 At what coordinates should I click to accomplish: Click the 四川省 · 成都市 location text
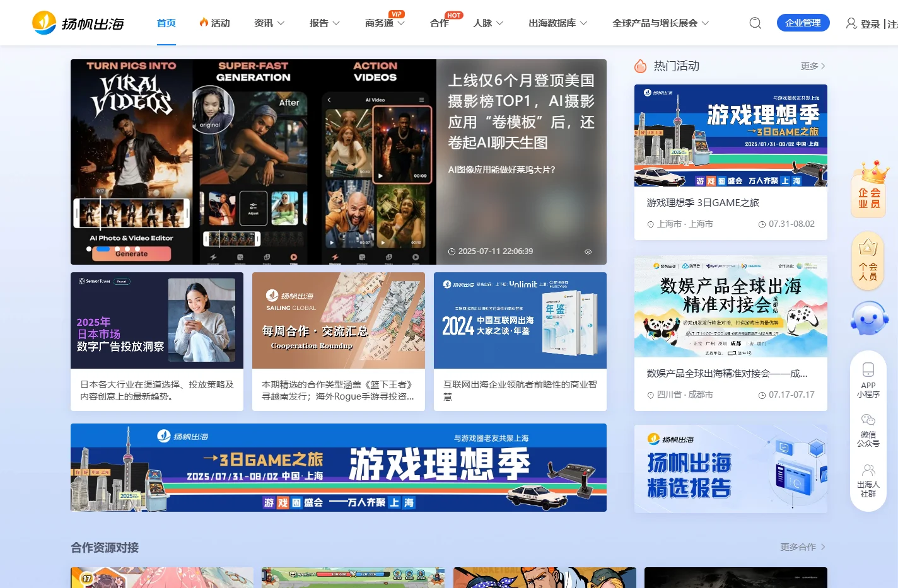[x=685, y=395]
